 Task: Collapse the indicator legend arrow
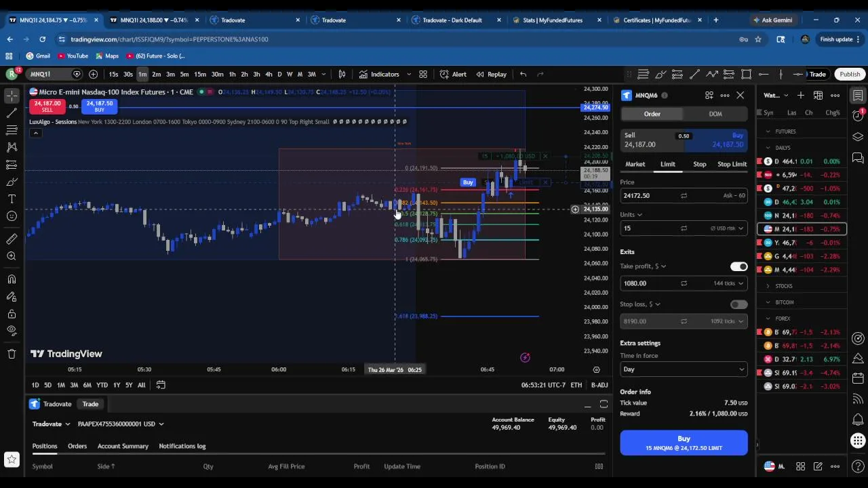pyautogui.click(x=35, y=133)
